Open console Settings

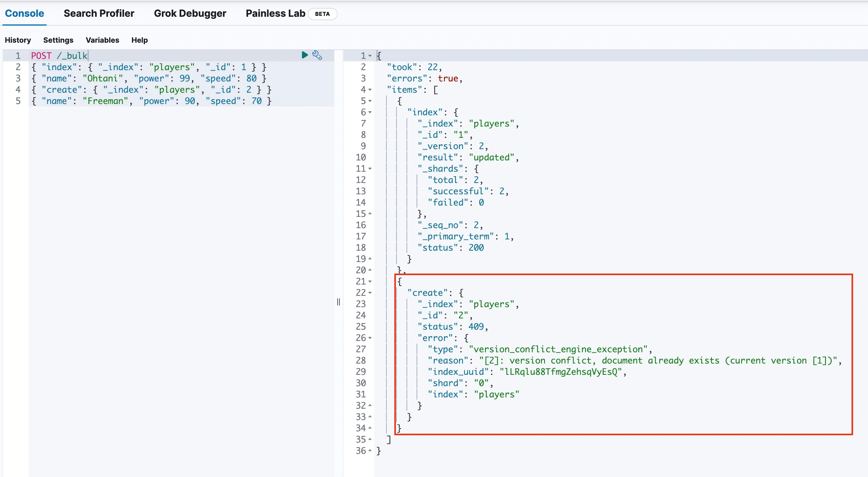[58, 40]
